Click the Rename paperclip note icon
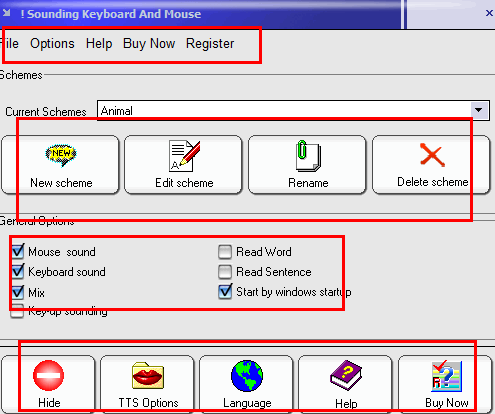 click(308, 156)
